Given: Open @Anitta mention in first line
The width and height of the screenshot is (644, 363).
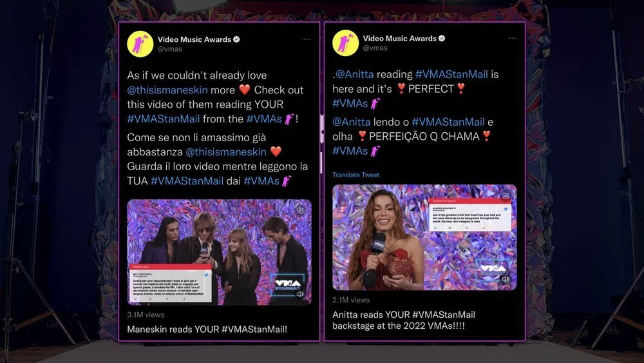Looking at the screenshot, I should coord(354,74).
